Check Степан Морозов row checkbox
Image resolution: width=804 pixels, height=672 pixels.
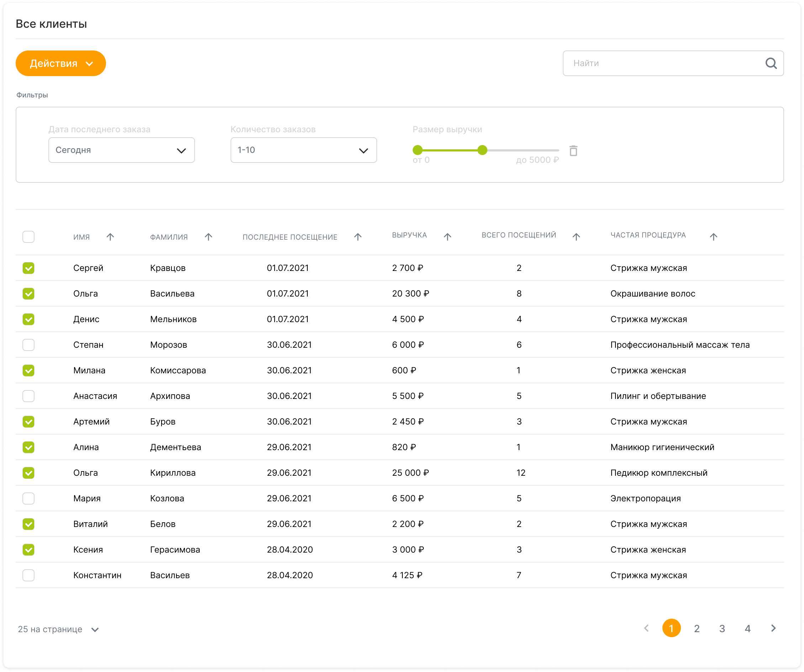click(x=28, y=345)
